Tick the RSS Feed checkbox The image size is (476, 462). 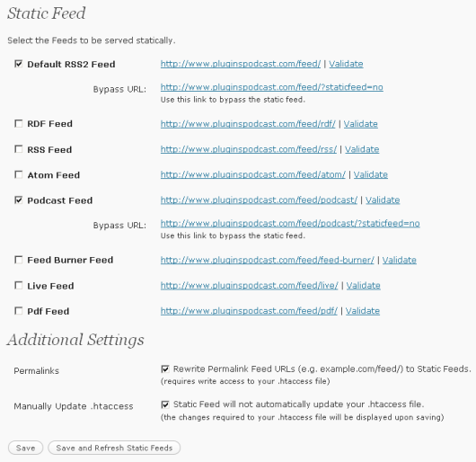point(19,149)
